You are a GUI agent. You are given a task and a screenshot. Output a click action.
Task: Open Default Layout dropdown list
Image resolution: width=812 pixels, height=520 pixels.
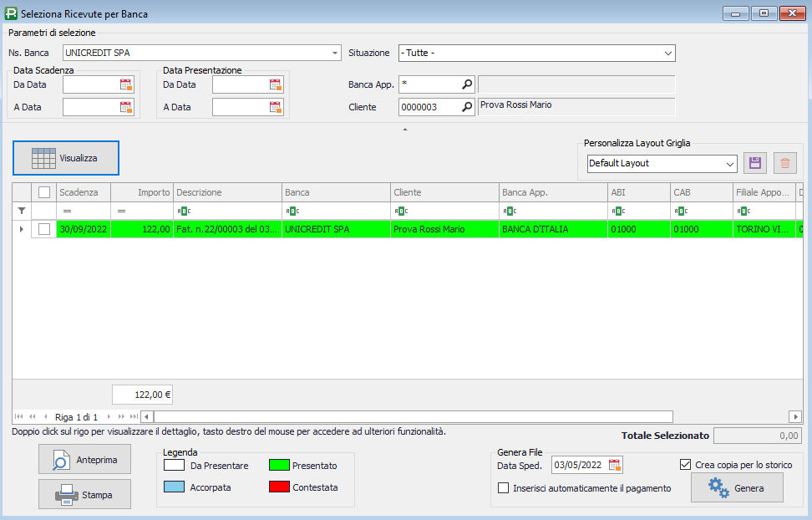pyautogui.click(x=729, y=164)
